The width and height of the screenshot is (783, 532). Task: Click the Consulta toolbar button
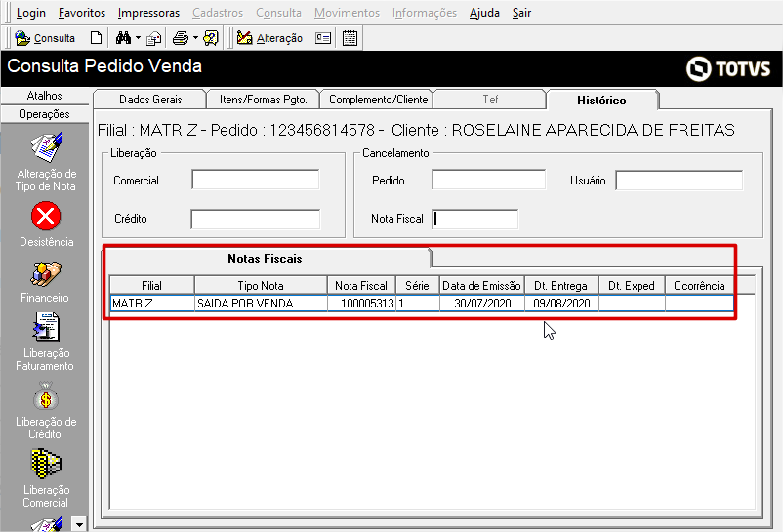click(45, 38)
